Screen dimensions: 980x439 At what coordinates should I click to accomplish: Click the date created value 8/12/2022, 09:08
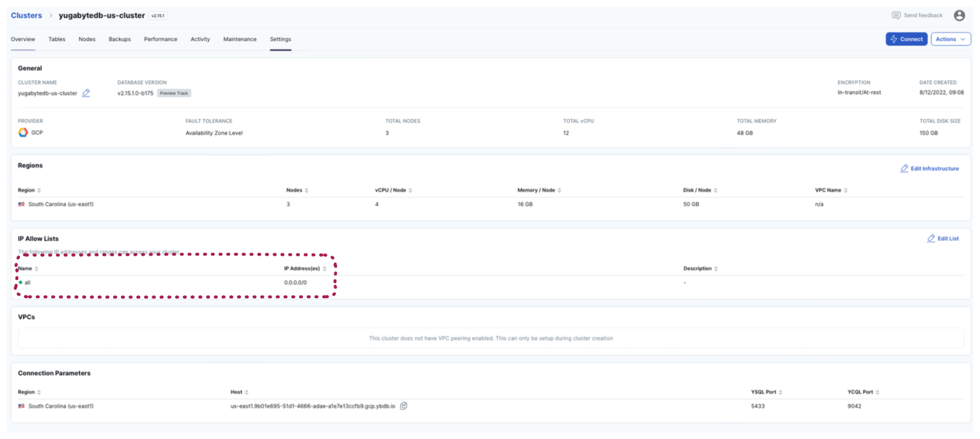point(942,93)
